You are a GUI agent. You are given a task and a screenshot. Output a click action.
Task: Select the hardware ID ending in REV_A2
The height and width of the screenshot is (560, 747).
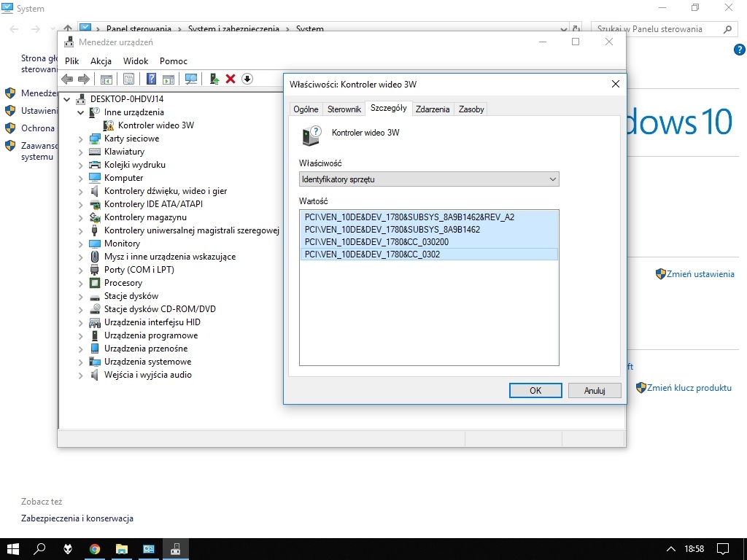pos(429,217)
